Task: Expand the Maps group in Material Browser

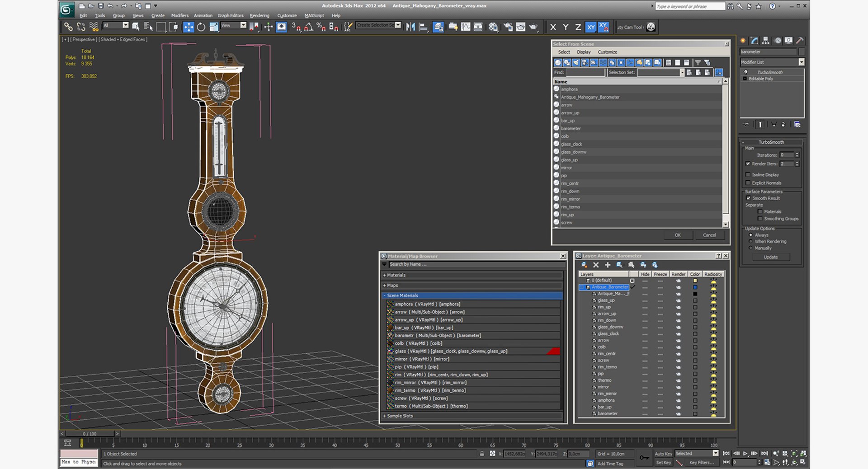Action: pos(472,286)
